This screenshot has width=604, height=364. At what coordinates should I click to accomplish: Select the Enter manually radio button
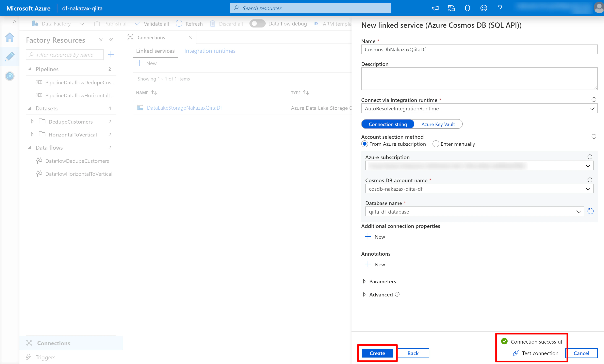436,144
